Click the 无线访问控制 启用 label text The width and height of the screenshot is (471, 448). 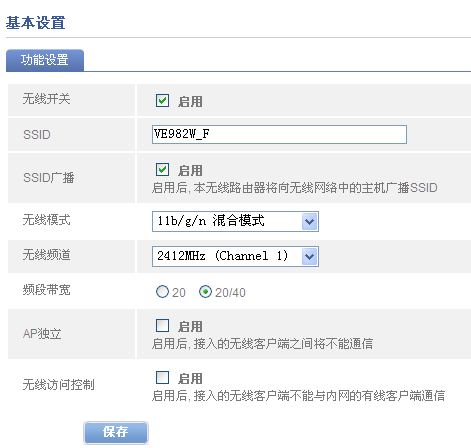coord(190,378)
